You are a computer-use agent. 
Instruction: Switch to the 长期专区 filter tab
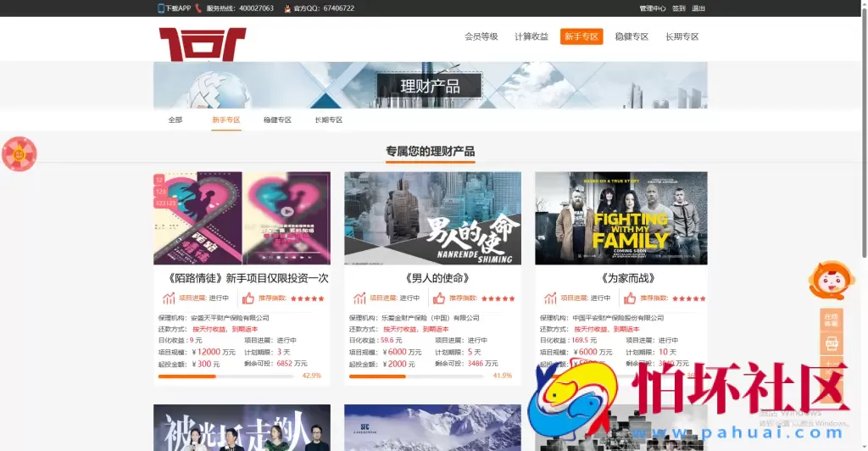coord(329,120)
